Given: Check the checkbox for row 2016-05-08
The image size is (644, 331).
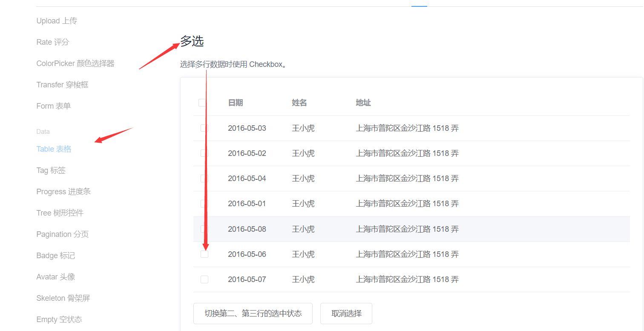Looking at the screenshot, I should point(204,229).
